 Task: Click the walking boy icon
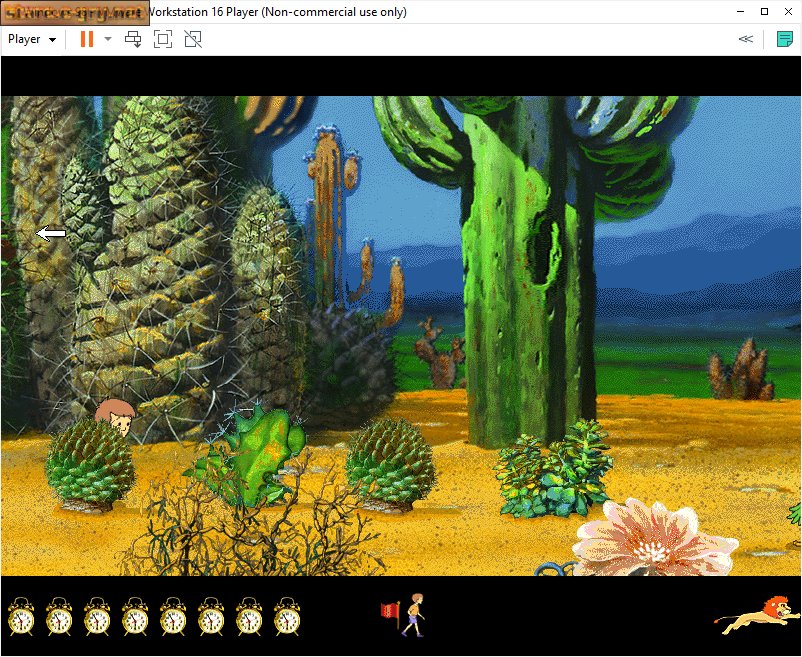(x=414, y=615)
